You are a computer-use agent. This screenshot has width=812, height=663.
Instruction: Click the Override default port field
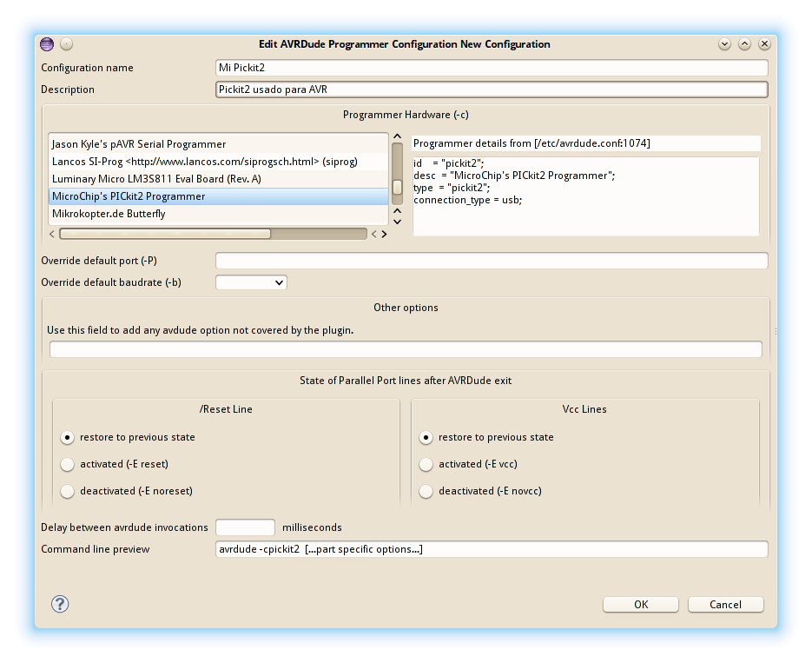pos(492,261)
